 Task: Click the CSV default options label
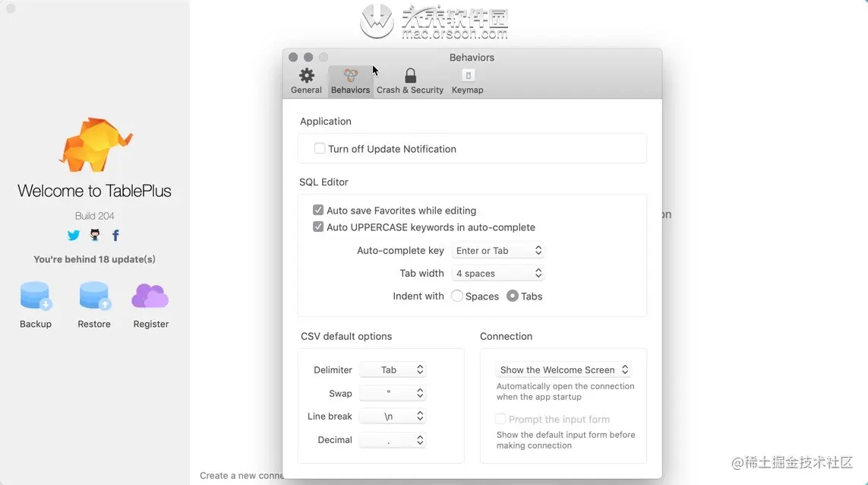(346, 336)
